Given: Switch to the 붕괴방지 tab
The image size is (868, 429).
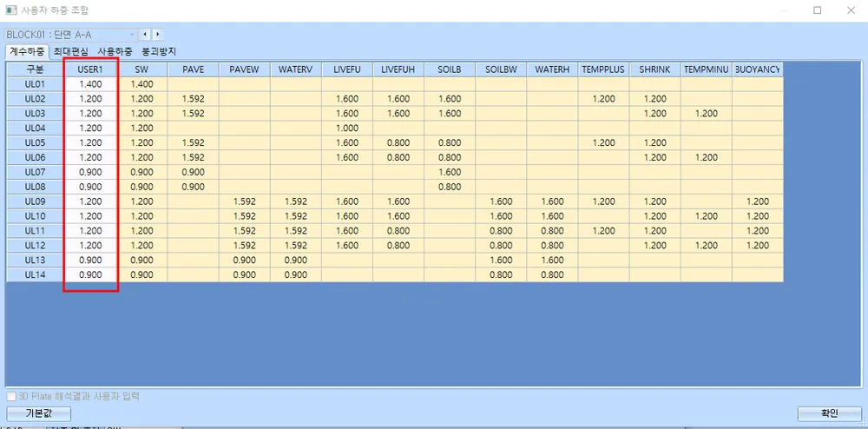Looking at the screenshot, I should click(x=159, y=51).
